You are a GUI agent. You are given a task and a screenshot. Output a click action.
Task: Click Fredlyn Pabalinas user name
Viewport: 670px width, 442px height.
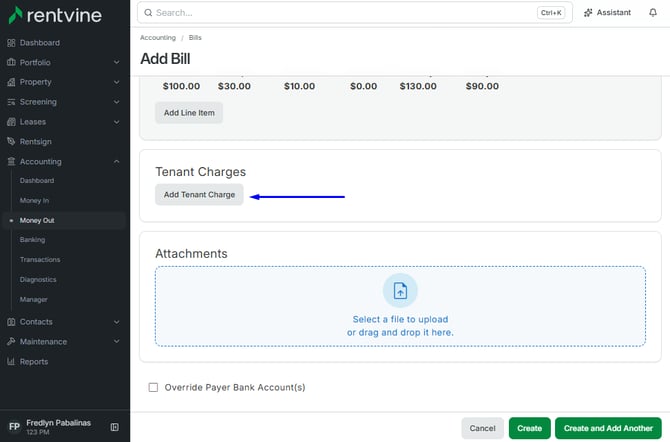tap(59, 423)
